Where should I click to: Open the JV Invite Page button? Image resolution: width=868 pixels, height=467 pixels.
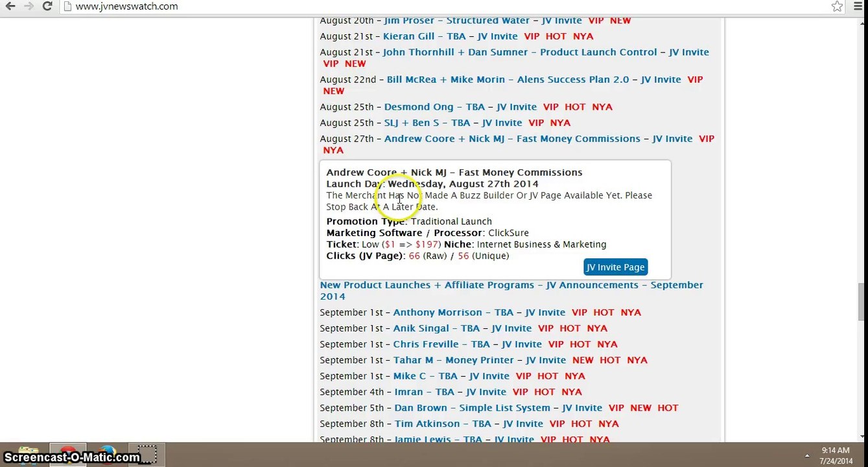(615, 267)
